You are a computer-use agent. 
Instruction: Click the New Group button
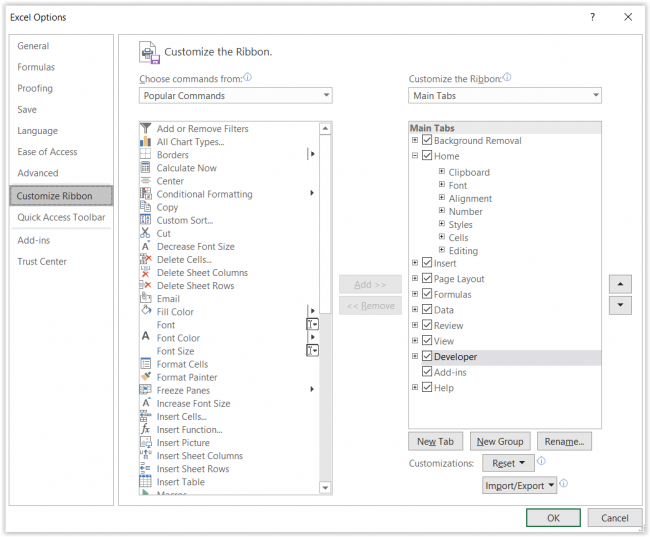pyautogui.click(x=500, y=442)
